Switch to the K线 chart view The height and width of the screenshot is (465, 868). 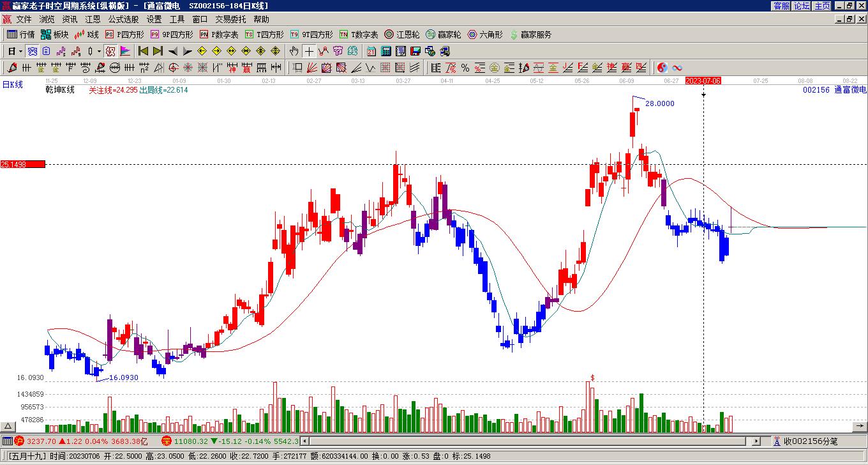click(x=87, y=34)
